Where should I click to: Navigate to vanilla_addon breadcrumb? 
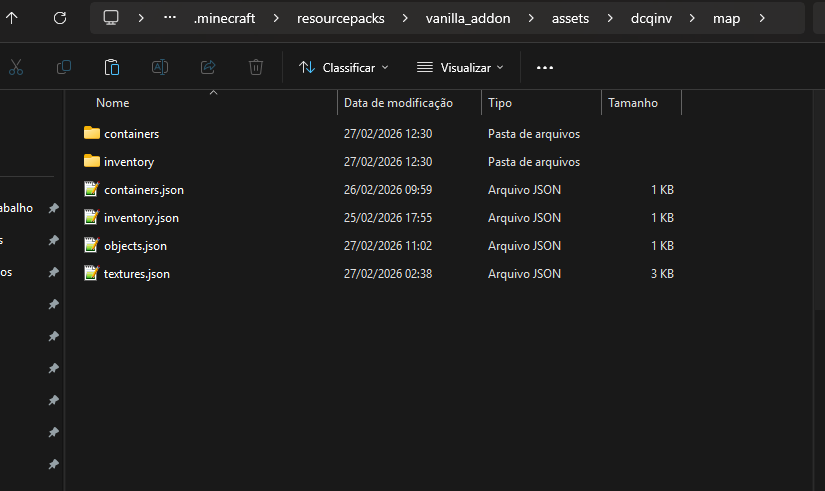pyautogui.click(x=468, y=18)
